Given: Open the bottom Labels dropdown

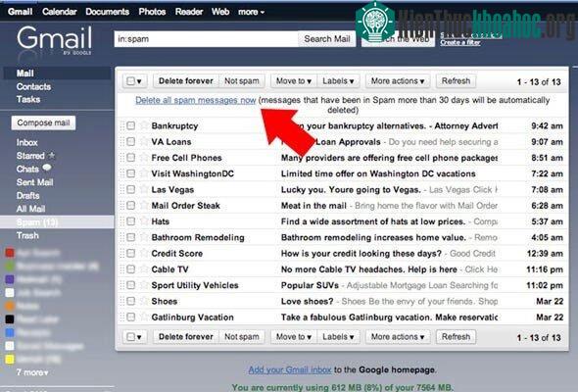Looking at the screenshot, I should (338, 337).
